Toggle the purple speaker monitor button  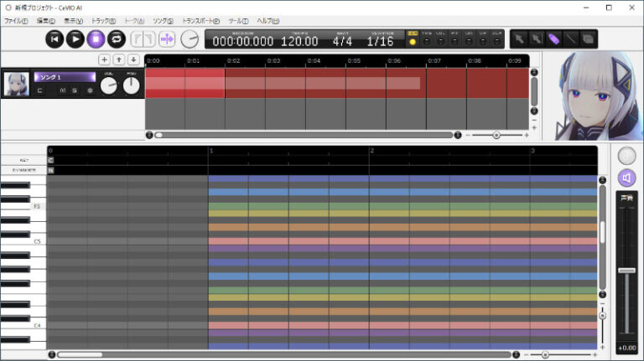626,178
